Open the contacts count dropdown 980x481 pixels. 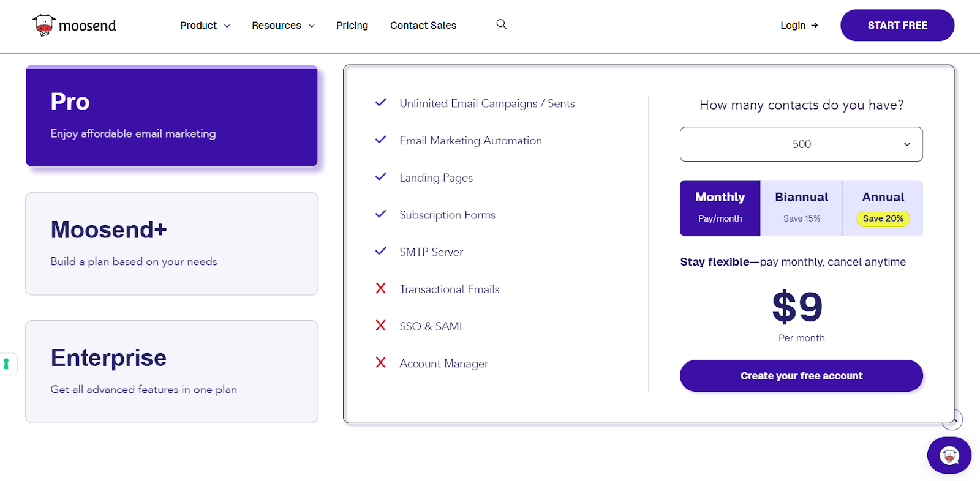point(801,144)
